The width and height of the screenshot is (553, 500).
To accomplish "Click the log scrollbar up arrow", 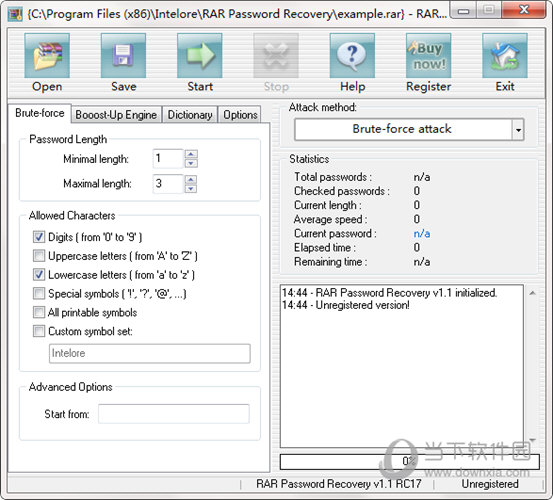I will [533, 293].
